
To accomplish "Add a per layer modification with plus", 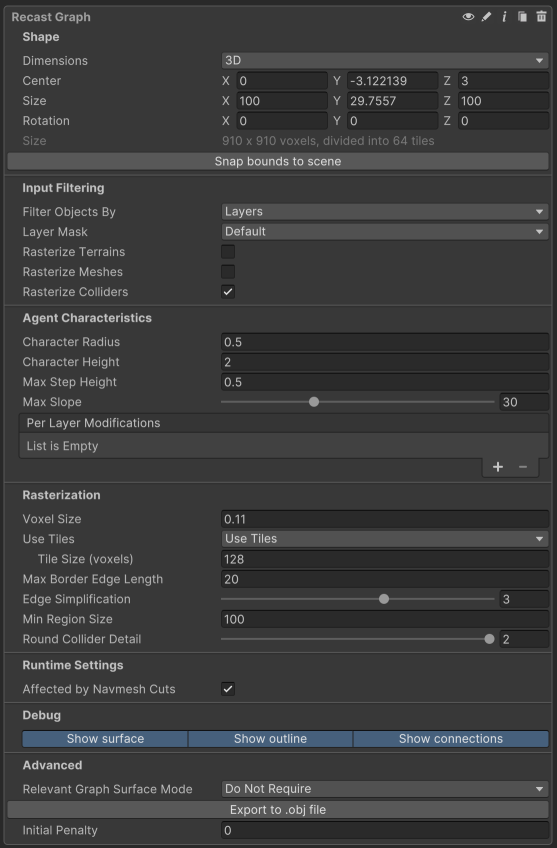I will [x=498, y=467].
